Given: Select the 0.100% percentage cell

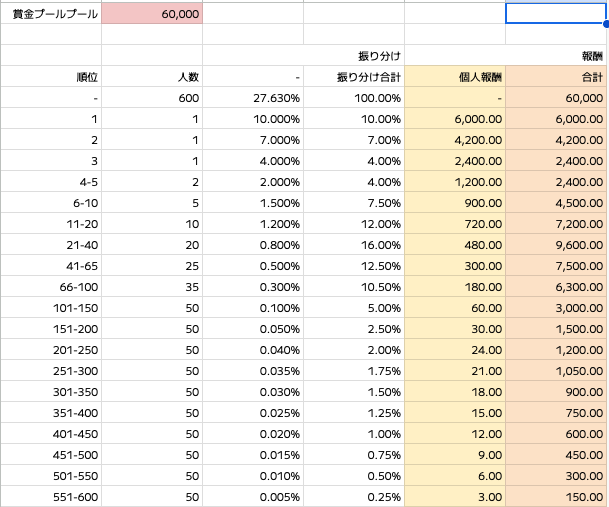Looking at the screenshot, I should [x=253, y=307].
